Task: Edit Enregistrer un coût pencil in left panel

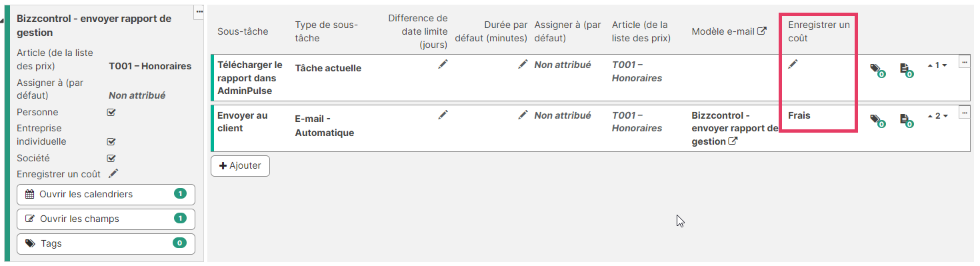Action: (113, 173)
